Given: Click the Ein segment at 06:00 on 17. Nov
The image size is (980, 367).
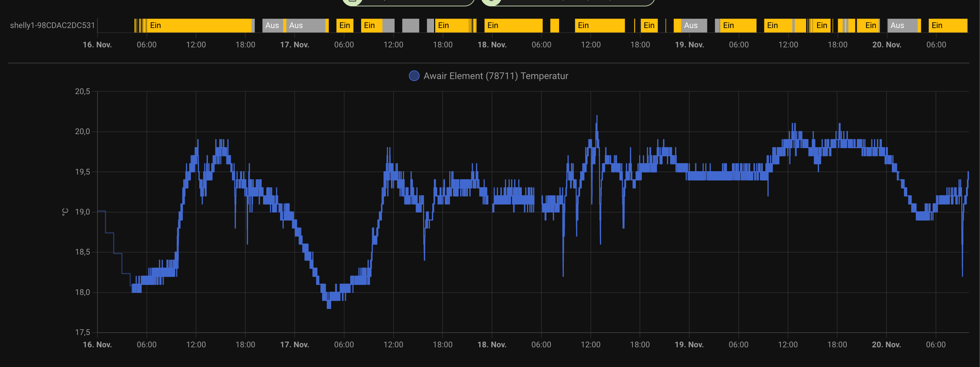Looking at the screenshot, I should tap(345, 25).
